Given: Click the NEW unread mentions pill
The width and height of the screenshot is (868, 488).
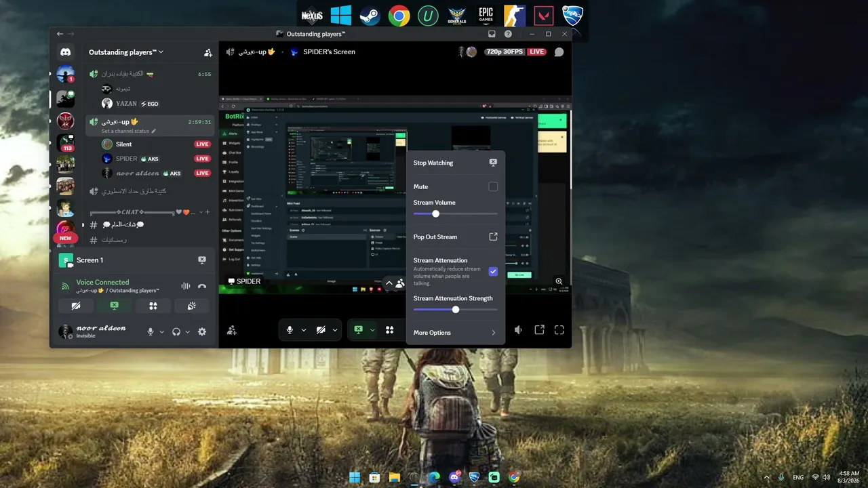Looking at the screenshot, I should [66, 238].
